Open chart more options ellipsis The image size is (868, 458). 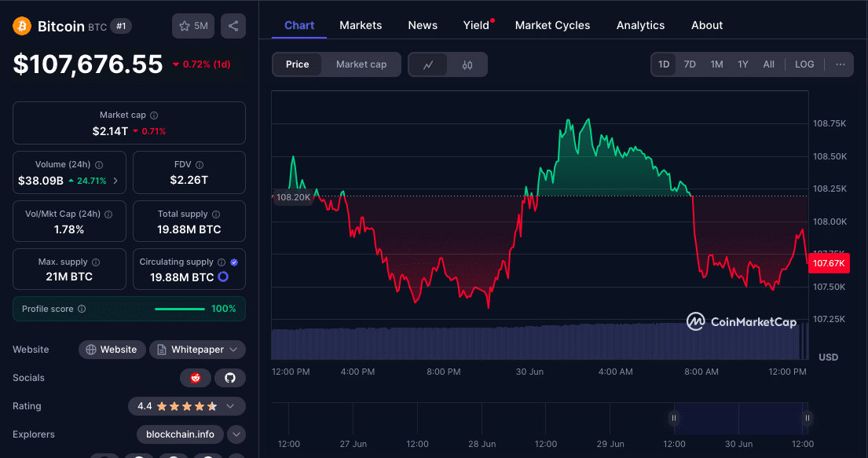pyautogui.click(x=841, y=64)
